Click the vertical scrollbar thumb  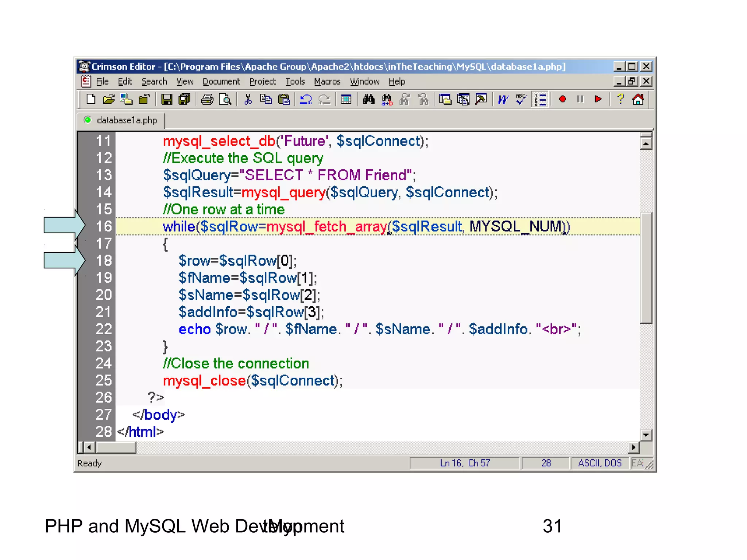[646, 268]
